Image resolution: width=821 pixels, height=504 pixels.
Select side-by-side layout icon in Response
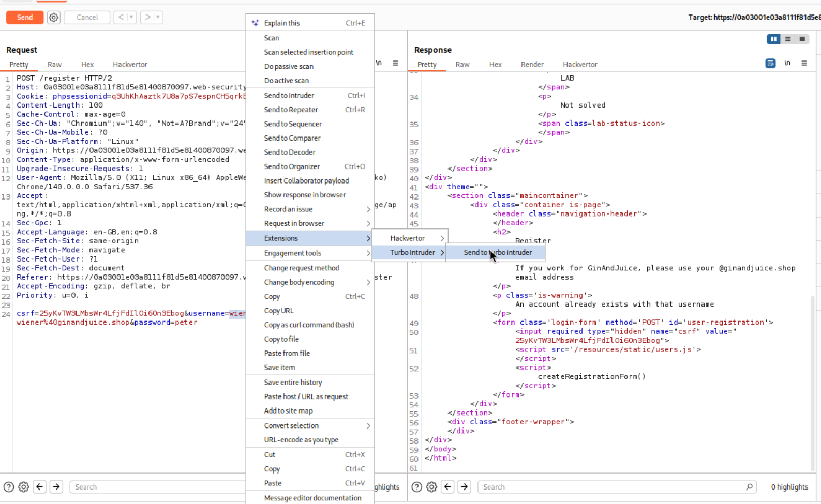773,39
